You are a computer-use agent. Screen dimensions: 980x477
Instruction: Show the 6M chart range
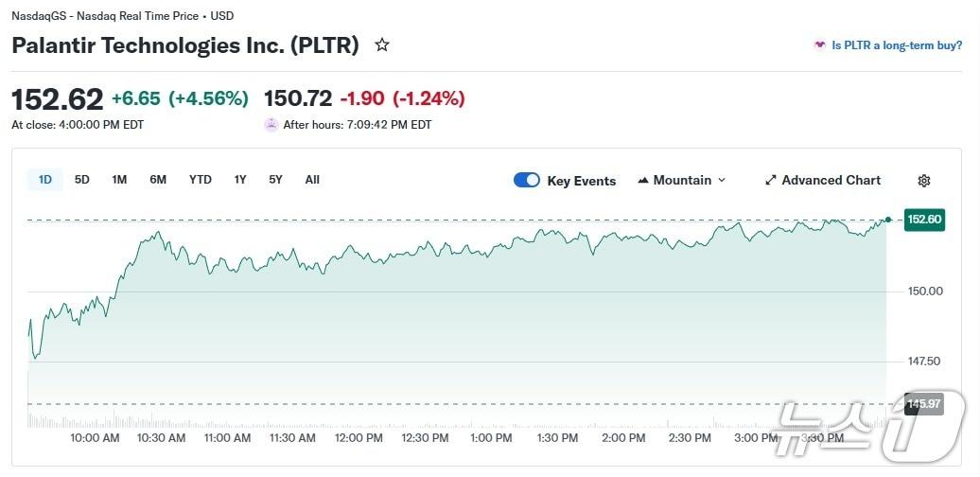[158, 179]
